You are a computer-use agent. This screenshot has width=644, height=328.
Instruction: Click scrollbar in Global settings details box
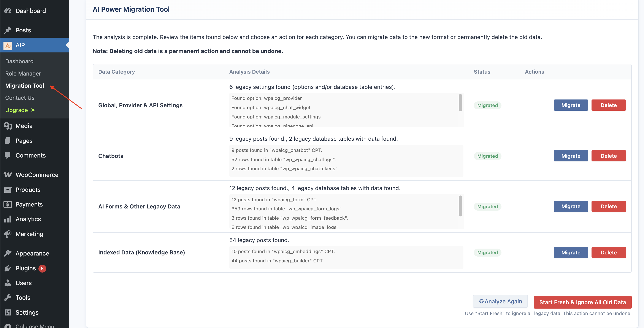click(x=460, y=103)
